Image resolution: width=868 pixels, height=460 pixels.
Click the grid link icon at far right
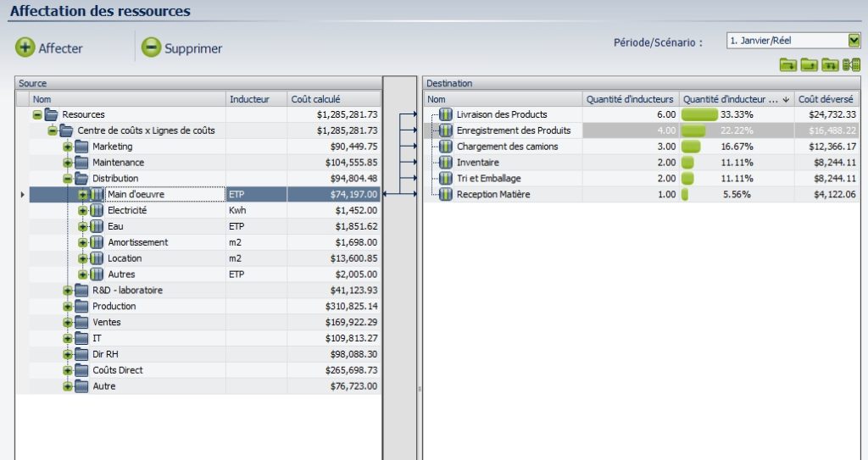click(x=851, y=64)
